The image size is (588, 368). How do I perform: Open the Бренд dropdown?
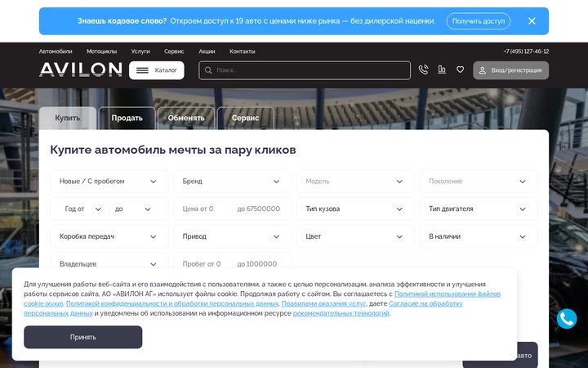[232, 182]
